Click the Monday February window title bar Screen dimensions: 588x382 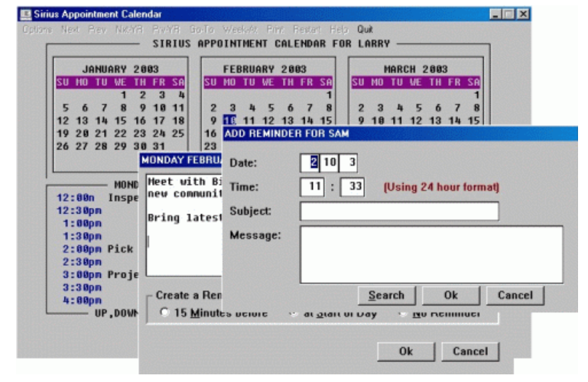[x=180, y=160]
